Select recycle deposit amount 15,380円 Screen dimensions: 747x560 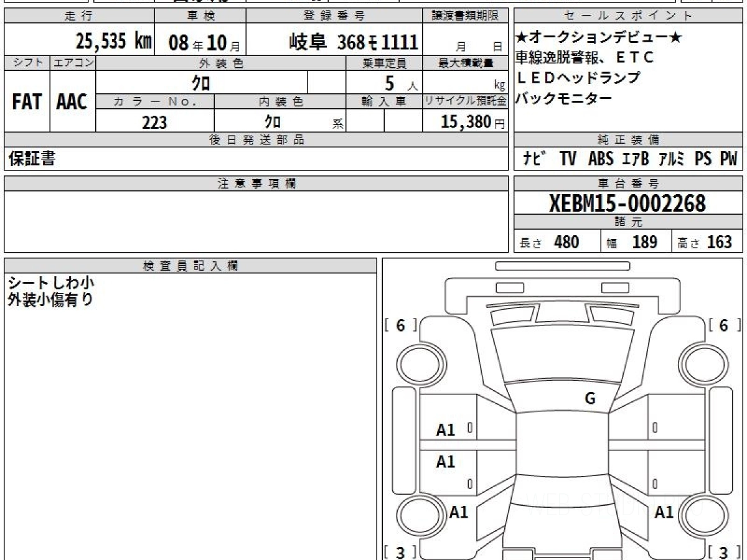[x=473, y=122]
